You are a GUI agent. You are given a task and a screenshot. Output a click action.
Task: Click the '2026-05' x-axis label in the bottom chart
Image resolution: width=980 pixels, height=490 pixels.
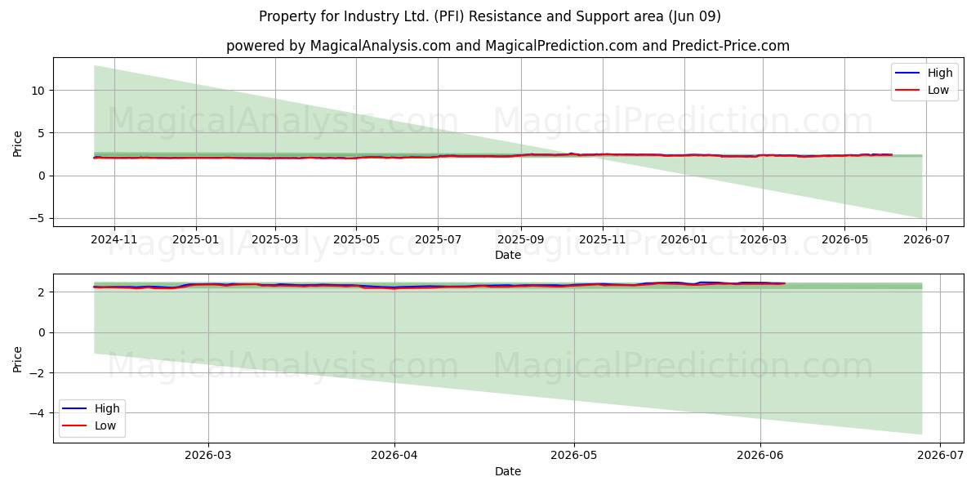coord(574,457)
